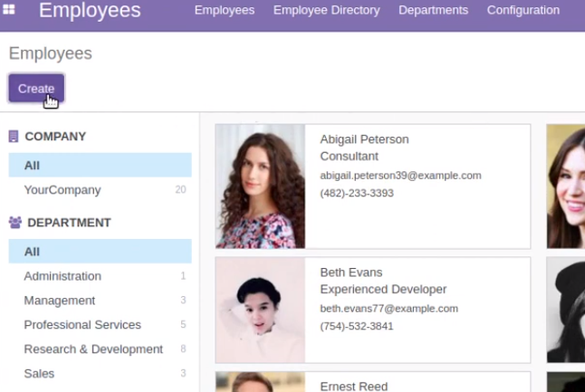Filter by Sales department
Viewport: 585px width, 392px height.
point(100,373)
